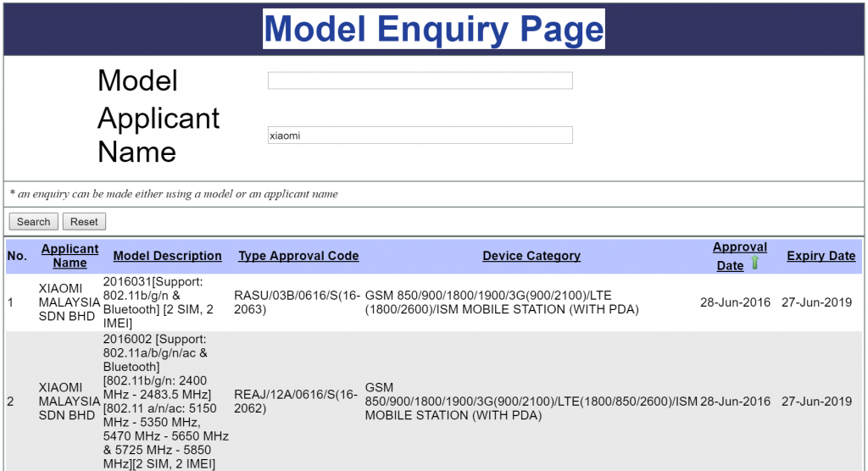This screenshot has height=471, width=868.
Task: Sort by Applicant Name column header
Action: 70,256
